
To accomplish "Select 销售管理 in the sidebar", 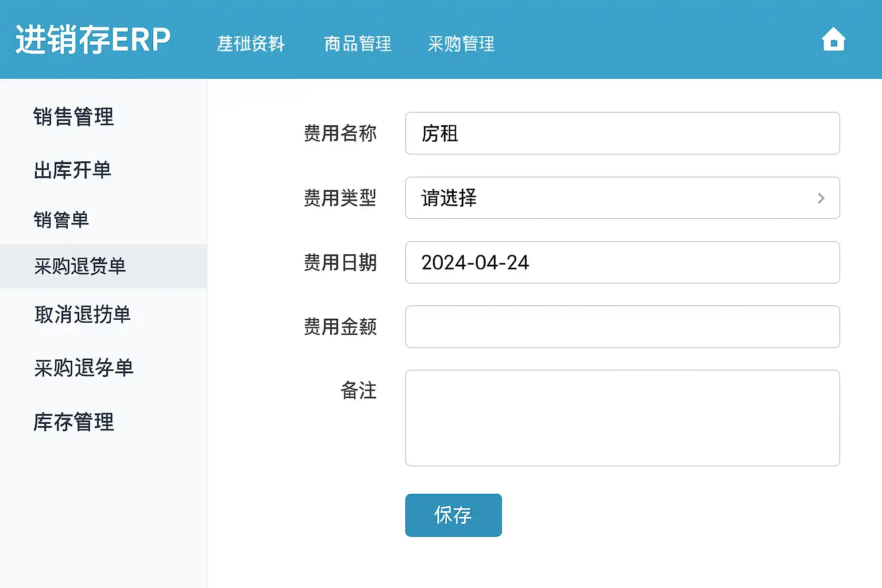I will (x=73, y=117).
